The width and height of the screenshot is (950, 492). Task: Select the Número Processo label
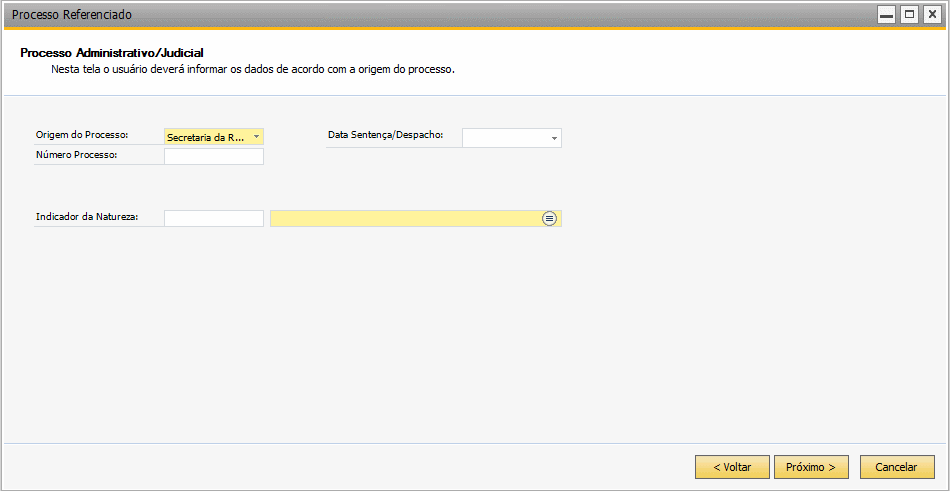tap(76, 155)
